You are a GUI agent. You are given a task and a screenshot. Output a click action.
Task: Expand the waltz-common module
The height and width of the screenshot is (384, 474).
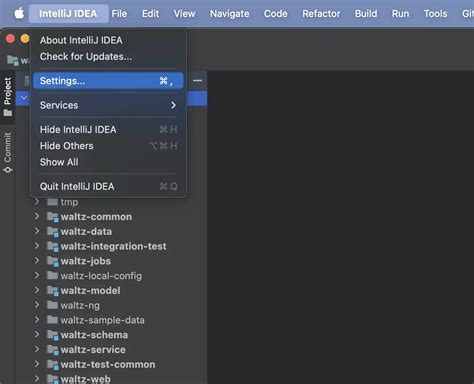(37, 217)
